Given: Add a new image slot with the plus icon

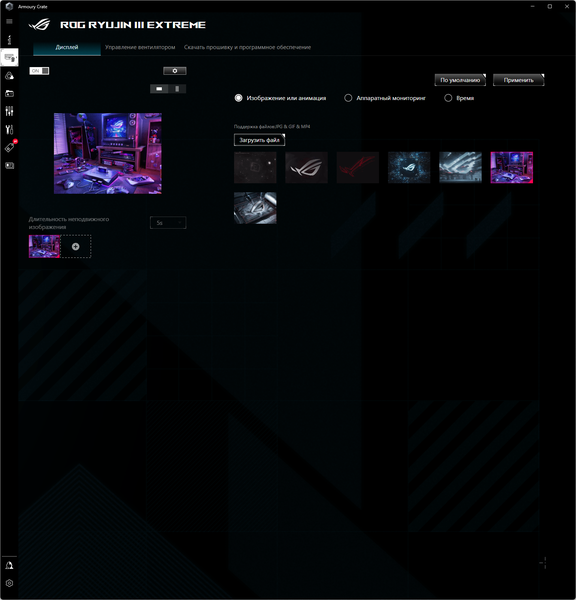Looking at the screenshot, I should 76,246.
